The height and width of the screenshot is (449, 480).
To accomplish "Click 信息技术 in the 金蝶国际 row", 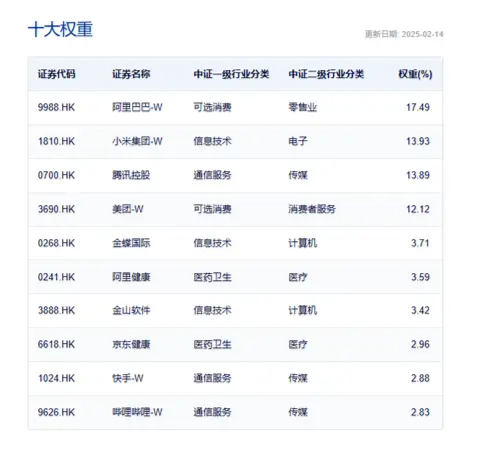I will pyautogui.click(x=212, y=243).
